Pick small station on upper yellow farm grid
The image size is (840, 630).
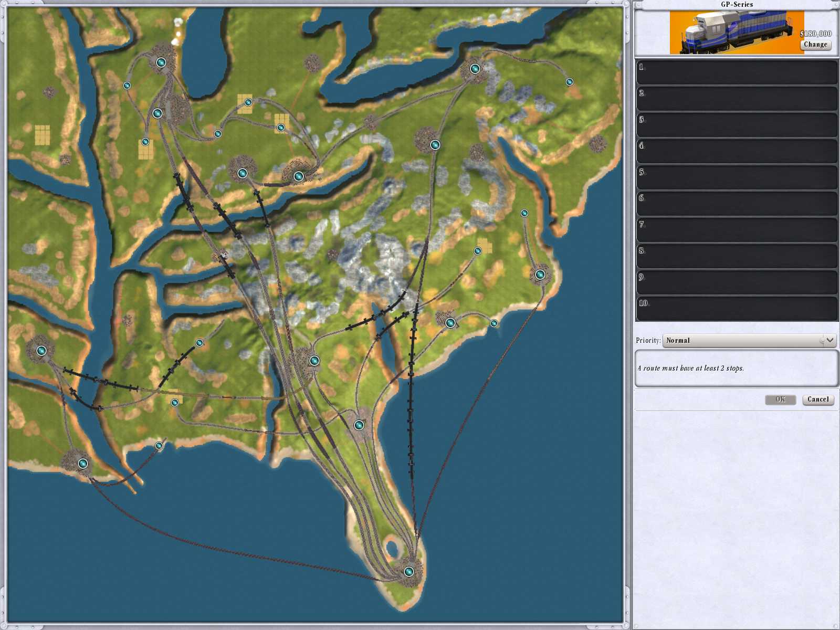click(248, 102)
